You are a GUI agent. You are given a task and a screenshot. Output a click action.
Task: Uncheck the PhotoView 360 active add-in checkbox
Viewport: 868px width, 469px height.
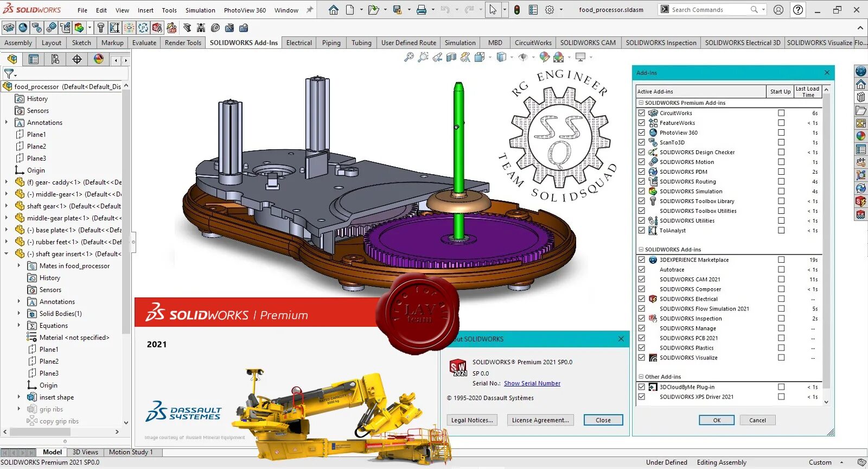(x=642, y=132)
